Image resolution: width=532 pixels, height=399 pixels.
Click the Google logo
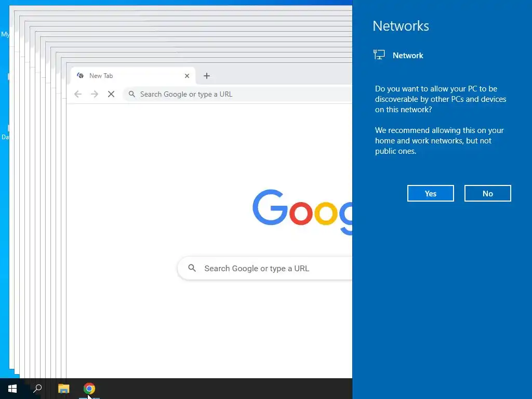click(302, 212)
